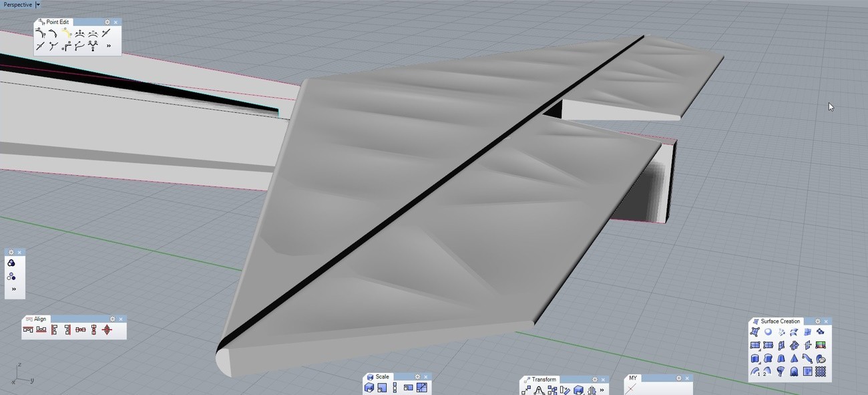Click the Point Edit toolbar tab
868x395 pixels.
(x=57, y=22)
